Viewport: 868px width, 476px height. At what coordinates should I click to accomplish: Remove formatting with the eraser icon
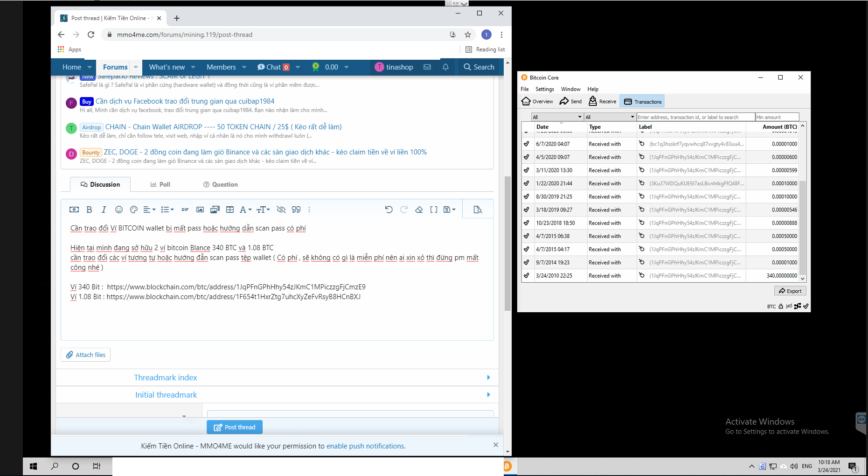419,210
